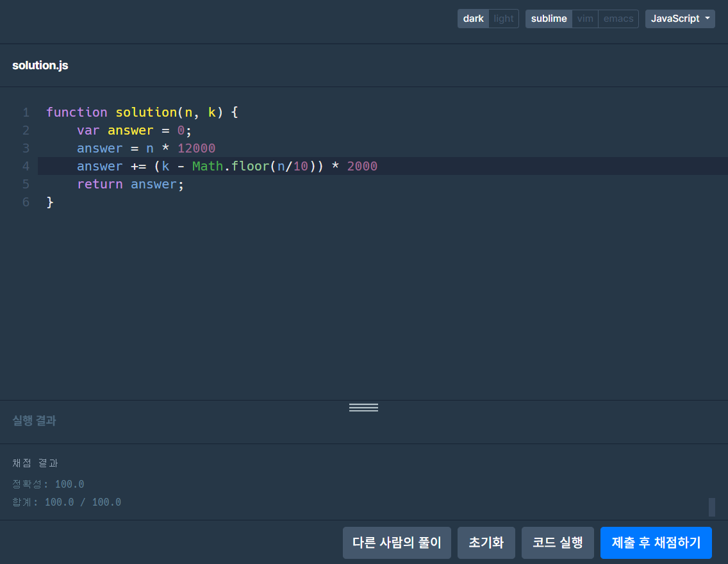Open the JavaScript language dropdown
Screen dimensions: 728x564
pyautogui.click(x=680, y=19)
